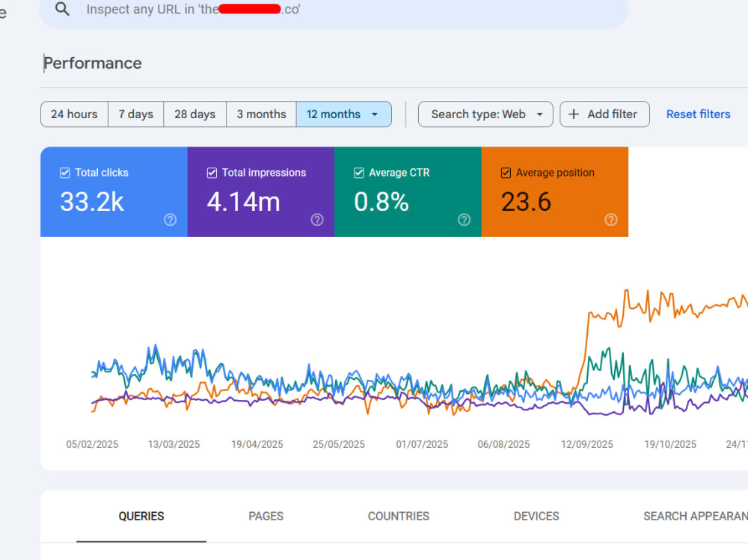The image size is (748, 560).
Task: Select the 28 days date range
Action: click(194, 114)
